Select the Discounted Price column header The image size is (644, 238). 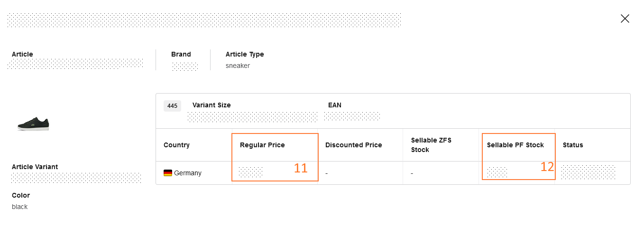point(353,145)
